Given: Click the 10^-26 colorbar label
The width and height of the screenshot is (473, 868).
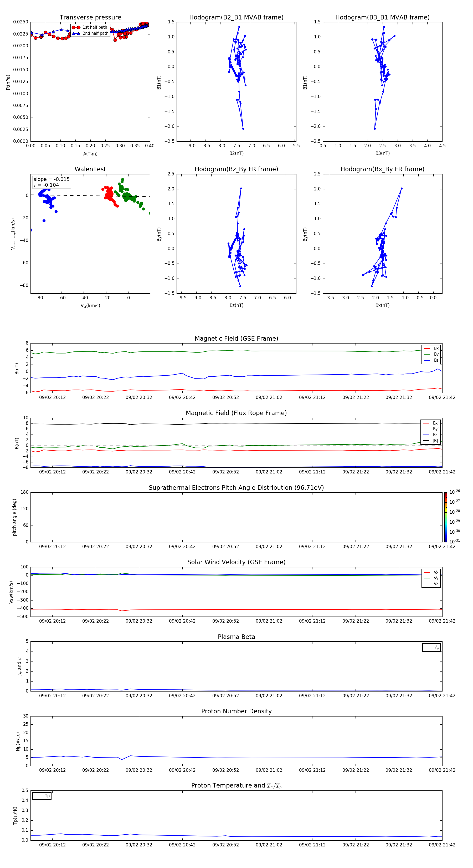Looking at the screenshot, I should (x=454, y=492).
